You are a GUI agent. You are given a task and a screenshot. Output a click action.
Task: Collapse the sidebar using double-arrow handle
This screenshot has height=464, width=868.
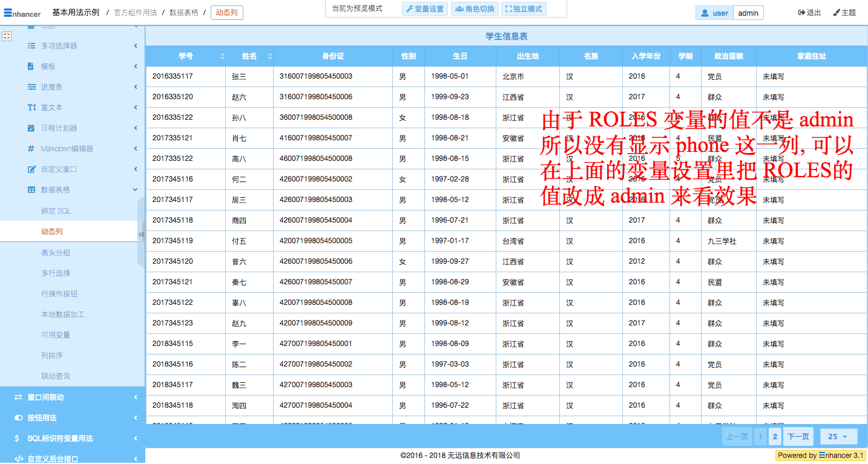141,234
